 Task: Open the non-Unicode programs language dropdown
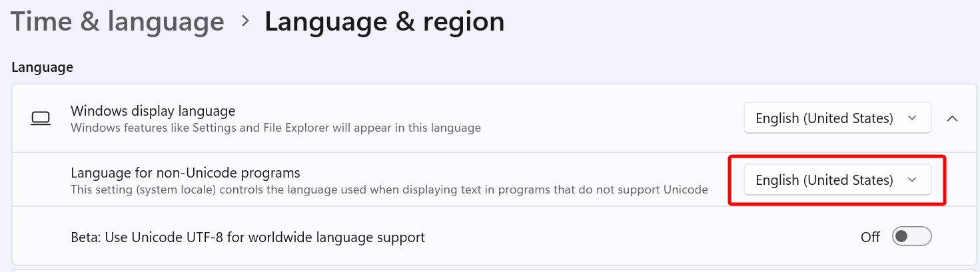tap(837, 180)
